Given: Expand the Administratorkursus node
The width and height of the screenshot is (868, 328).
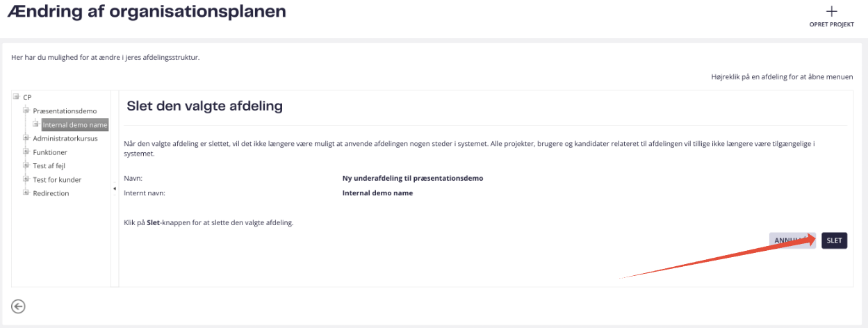Looking at the screenshot, I should tap(26, 138).
